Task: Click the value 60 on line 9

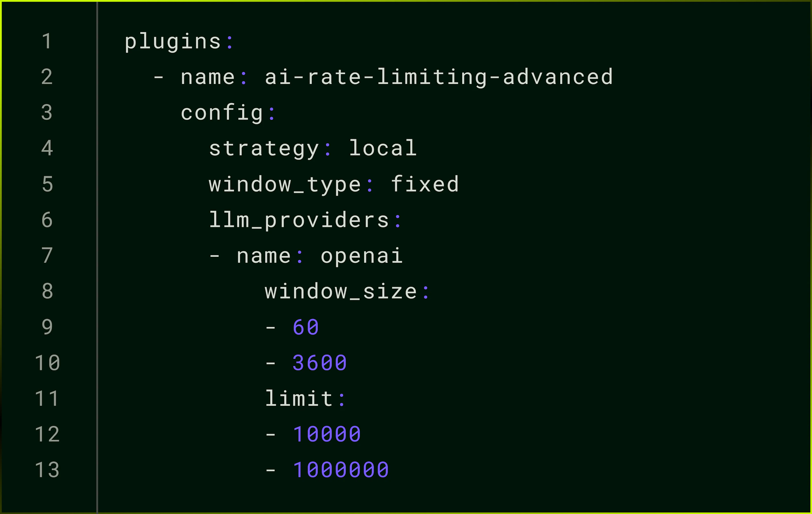Action: (306, 327)
